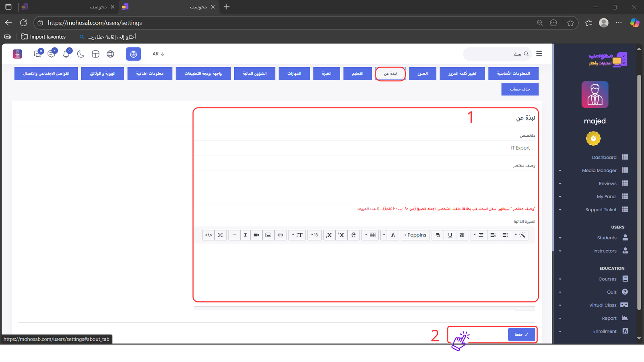Screen dimensions: 644x362
Task: Open the Poppins font family dropdown
Action: click(415, 235)
